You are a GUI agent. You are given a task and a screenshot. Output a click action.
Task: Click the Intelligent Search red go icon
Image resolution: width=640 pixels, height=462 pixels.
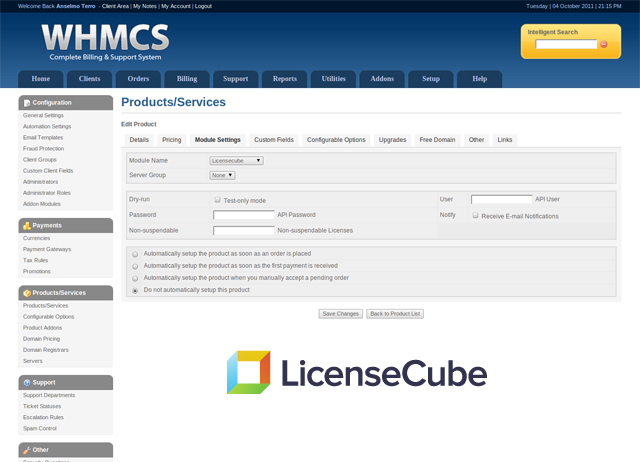pos(604,44)
